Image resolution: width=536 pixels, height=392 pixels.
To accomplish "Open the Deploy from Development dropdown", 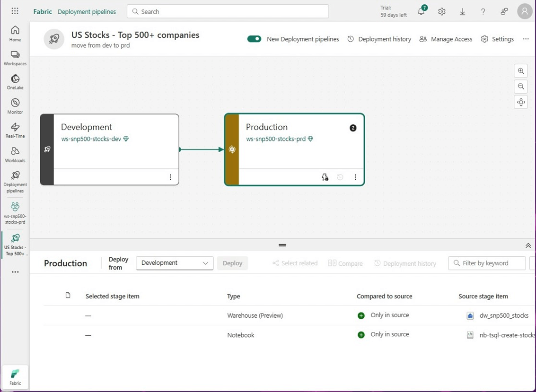I will pyautogui.click(x=175, y=263).
